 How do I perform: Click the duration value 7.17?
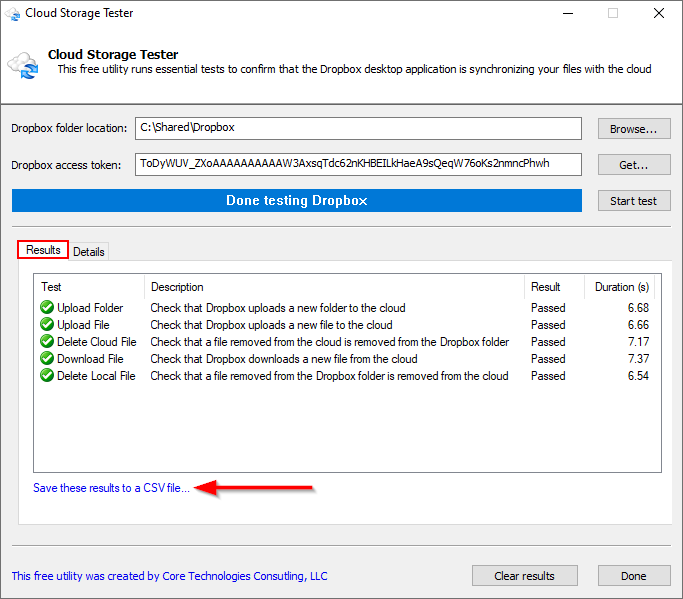tap(638, 342)
